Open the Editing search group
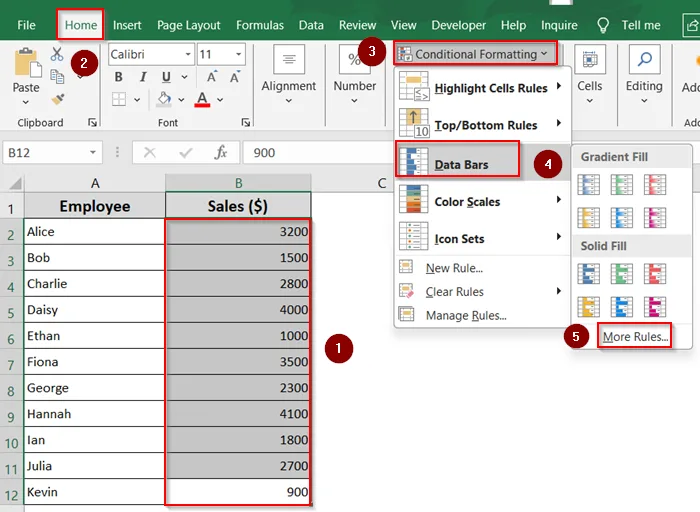 [644, 75]
